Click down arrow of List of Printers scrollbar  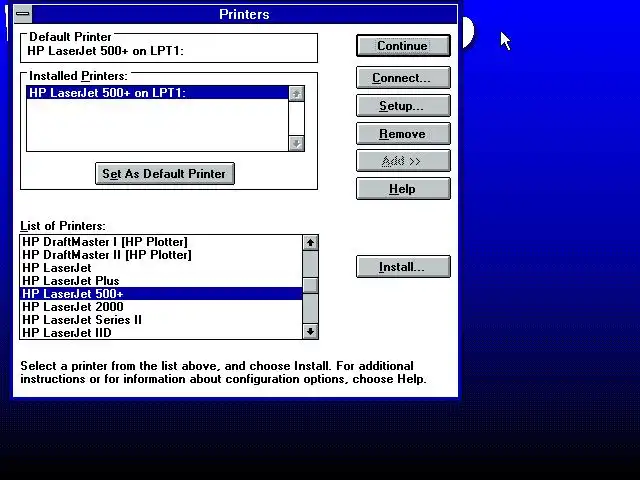coord(310,331)
